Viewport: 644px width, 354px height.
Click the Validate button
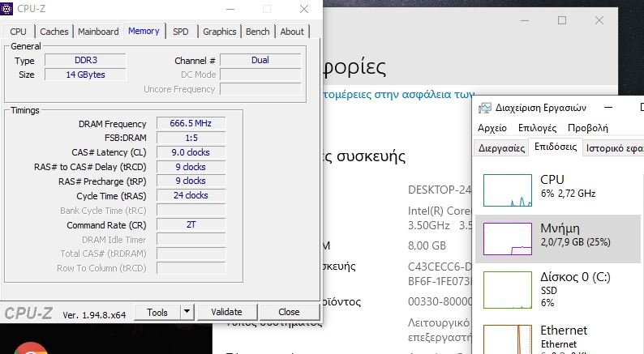click(227, 312)
